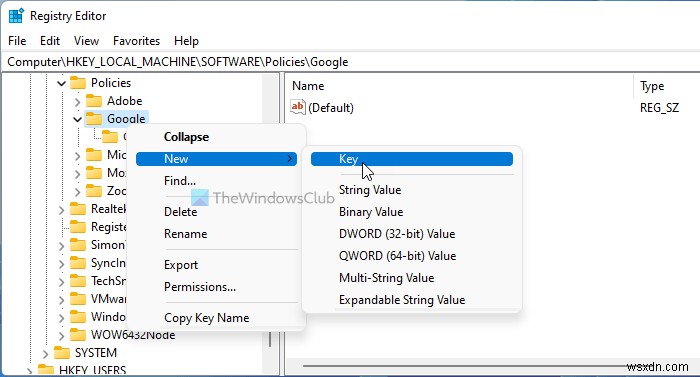Click the Mic folder icon
The height and width of the screenshot is (377, 700).
click(x=94, y=155)
